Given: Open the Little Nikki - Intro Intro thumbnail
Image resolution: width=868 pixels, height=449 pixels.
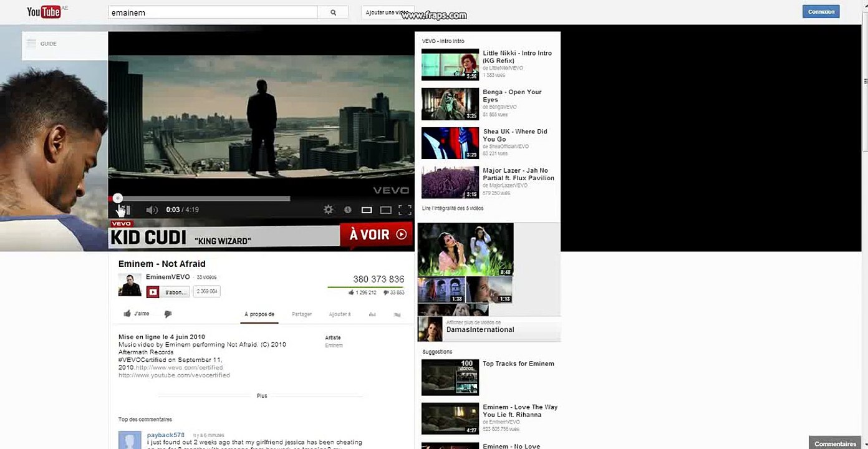Looking at the screenshot, I should [x=450, y=65].
